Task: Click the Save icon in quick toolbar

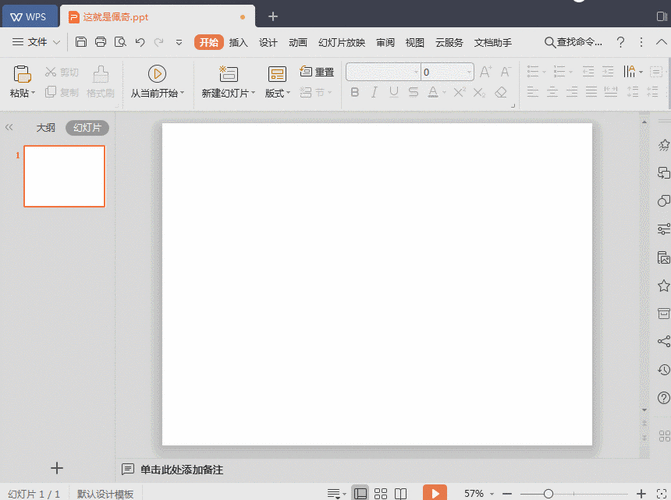Action: 81,42
